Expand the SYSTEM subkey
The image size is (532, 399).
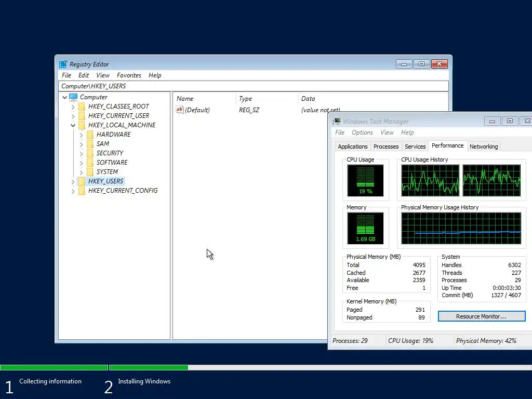coord(81,172)
